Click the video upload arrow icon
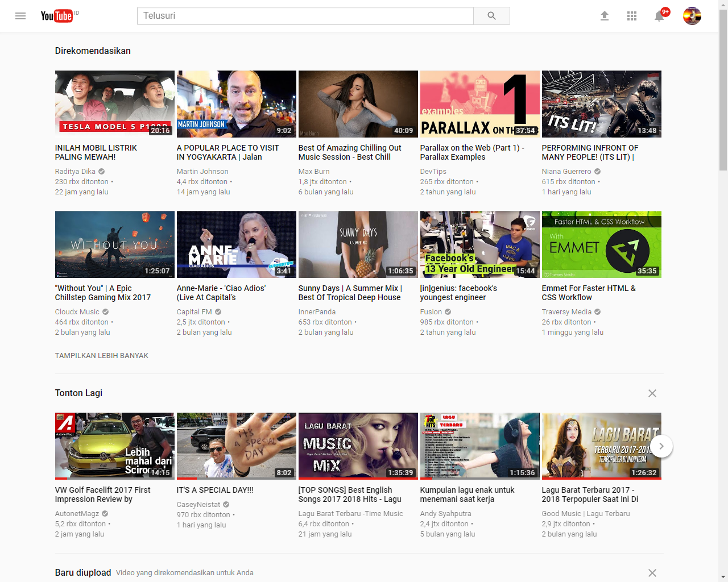 (605, 16)
